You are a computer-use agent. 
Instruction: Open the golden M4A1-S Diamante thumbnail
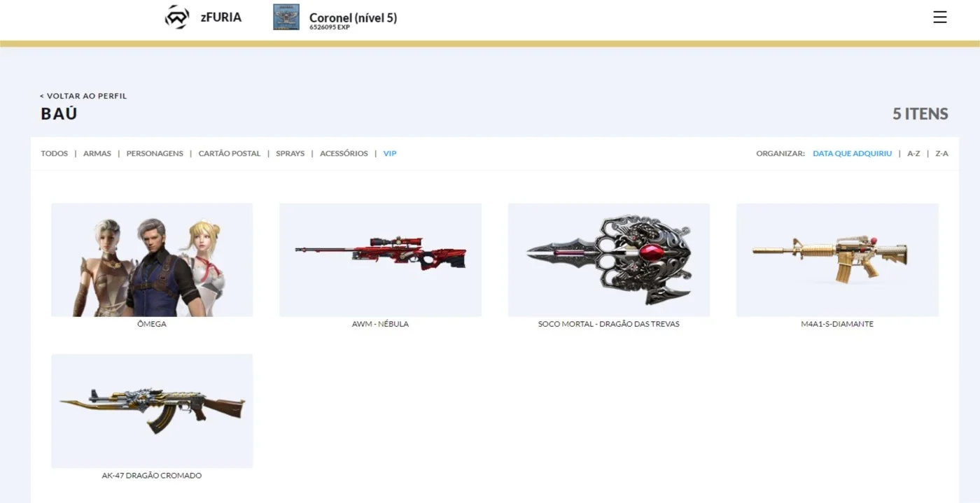(x=837, y=260)
